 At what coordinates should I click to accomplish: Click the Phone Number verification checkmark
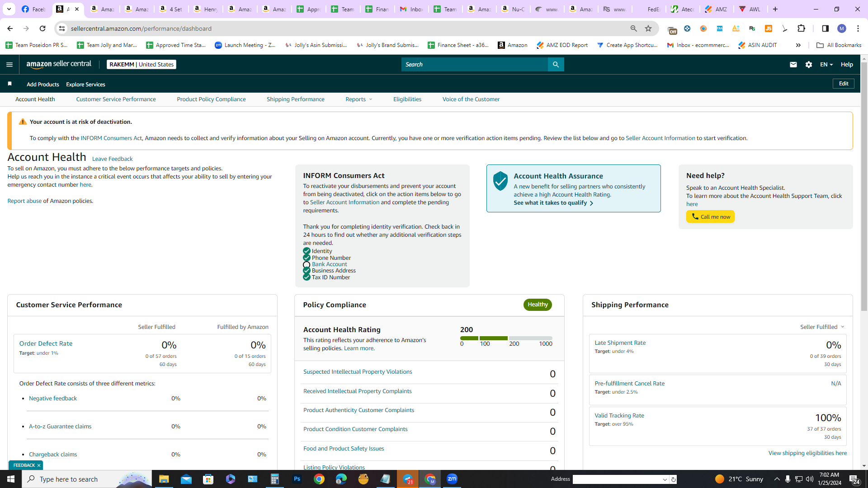pos(307,258)
